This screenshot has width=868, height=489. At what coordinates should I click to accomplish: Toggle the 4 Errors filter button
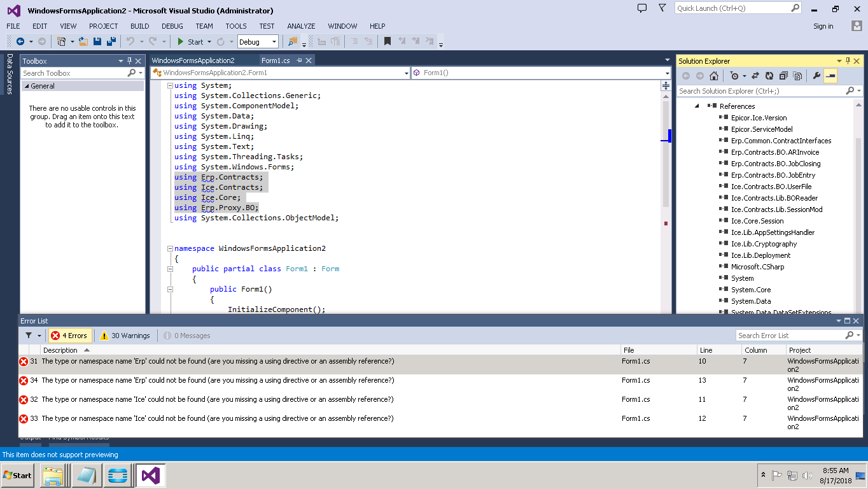coord(69,336)
